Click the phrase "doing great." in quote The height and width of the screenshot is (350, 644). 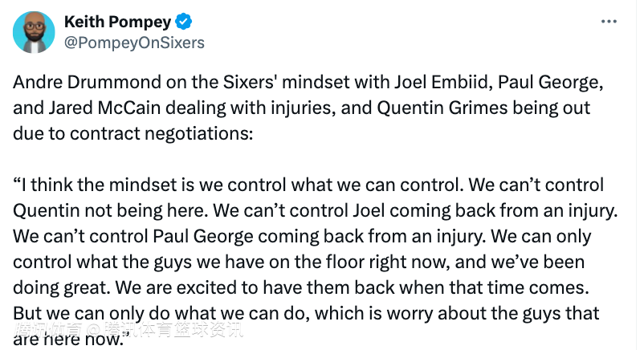(x=62, y=288)
